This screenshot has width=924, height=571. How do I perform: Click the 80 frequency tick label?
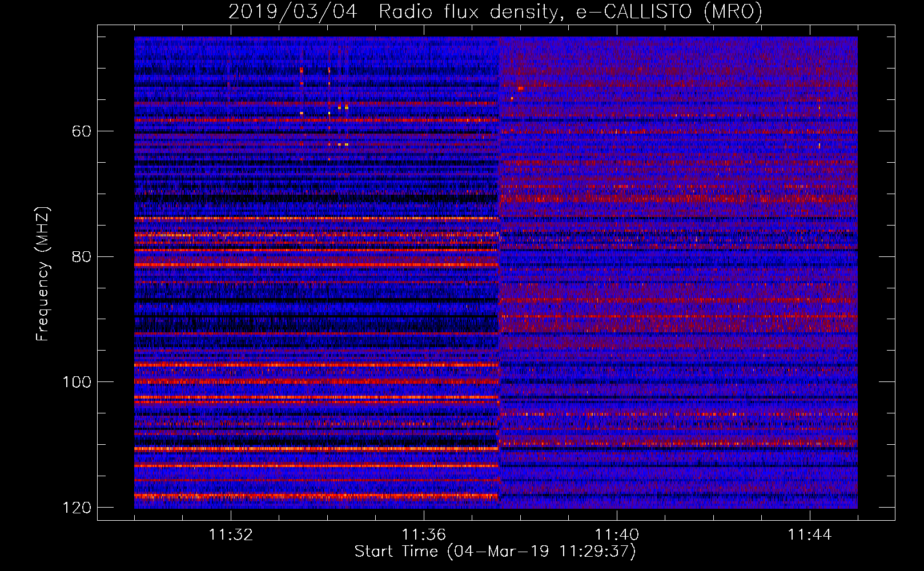pos(82,256)
